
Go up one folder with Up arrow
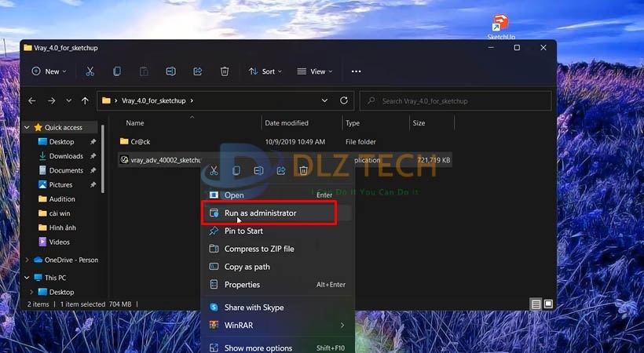click(x=85, y=101)
